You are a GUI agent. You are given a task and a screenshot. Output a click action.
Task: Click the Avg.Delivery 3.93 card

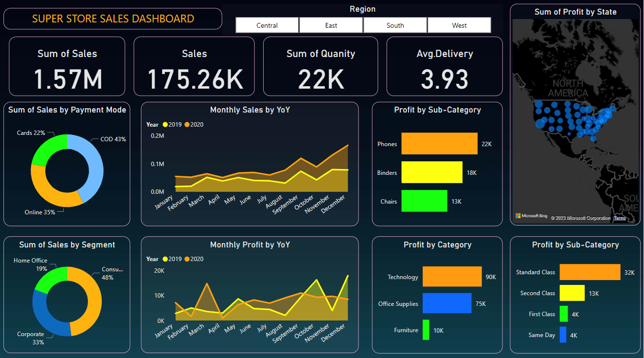point(445,66)
